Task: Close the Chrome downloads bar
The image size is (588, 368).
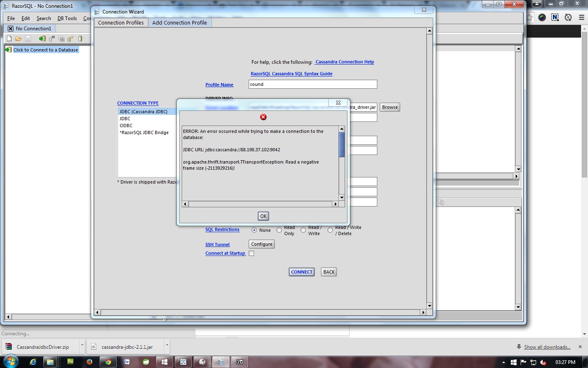Action: [x=580, y=347]
